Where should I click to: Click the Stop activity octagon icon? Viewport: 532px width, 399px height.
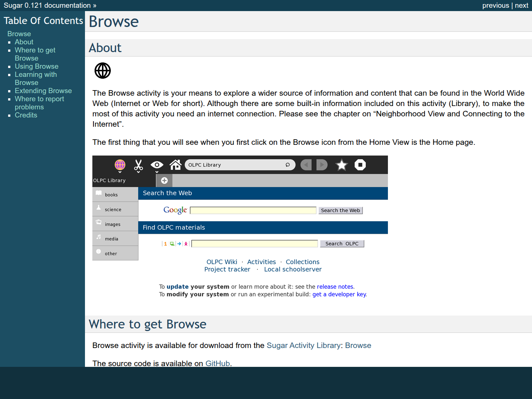tap(360, 165)
